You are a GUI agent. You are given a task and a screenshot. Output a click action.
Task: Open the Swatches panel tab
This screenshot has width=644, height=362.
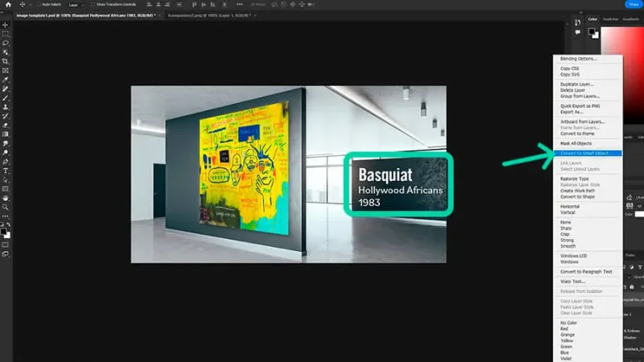click(x=610, y=19)
